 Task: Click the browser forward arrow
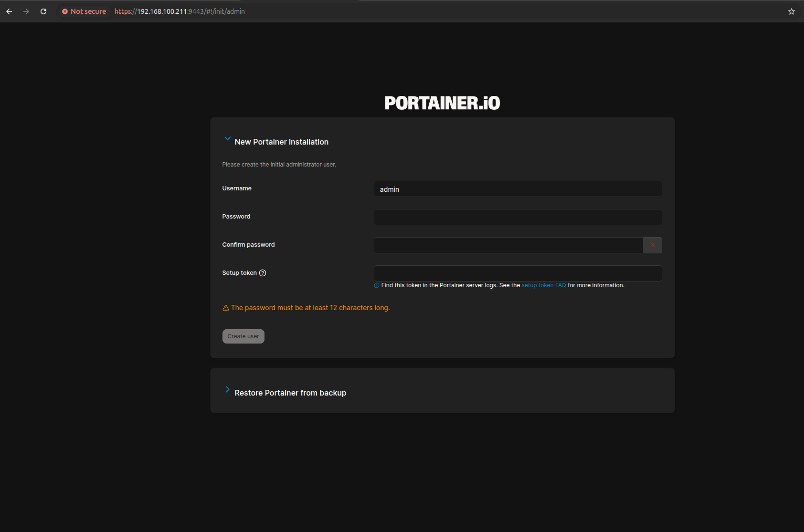coord(26,11)
